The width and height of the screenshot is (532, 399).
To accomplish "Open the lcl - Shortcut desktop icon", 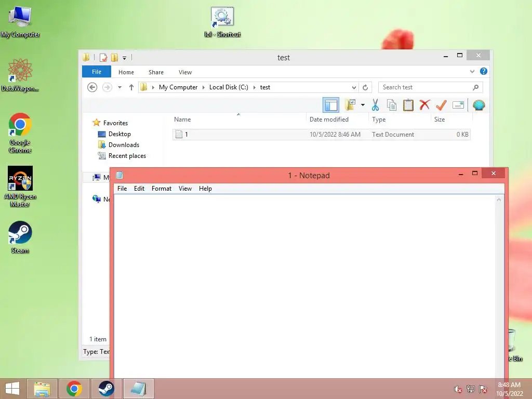I will click(x=222, y=22).
